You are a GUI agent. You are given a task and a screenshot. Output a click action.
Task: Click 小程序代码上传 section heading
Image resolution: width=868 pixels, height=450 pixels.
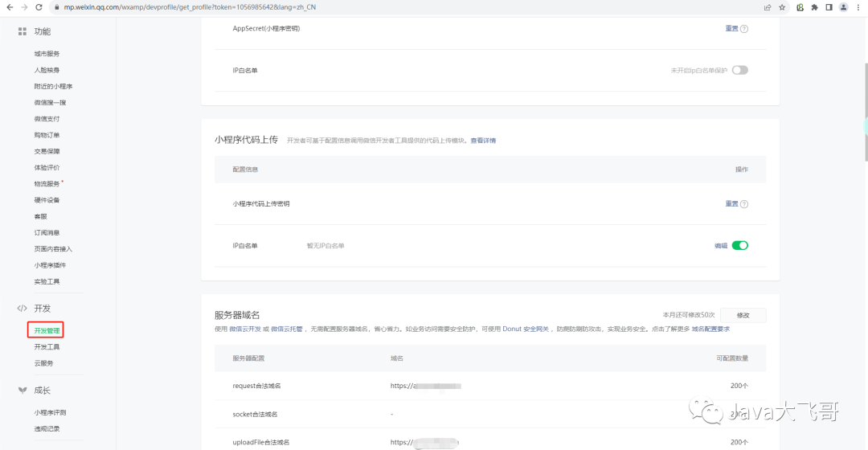point(246,140)
